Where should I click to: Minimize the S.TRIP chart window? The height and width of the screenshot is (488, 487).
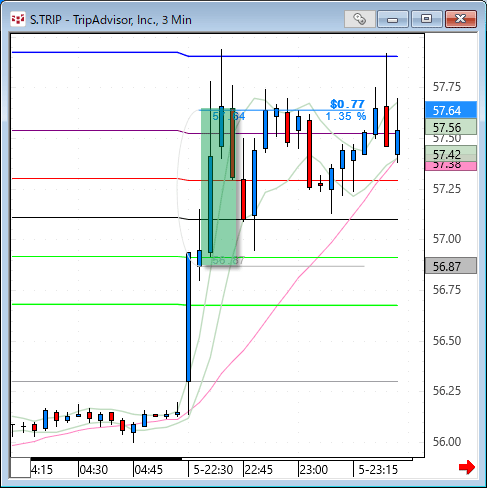(393, 19)
